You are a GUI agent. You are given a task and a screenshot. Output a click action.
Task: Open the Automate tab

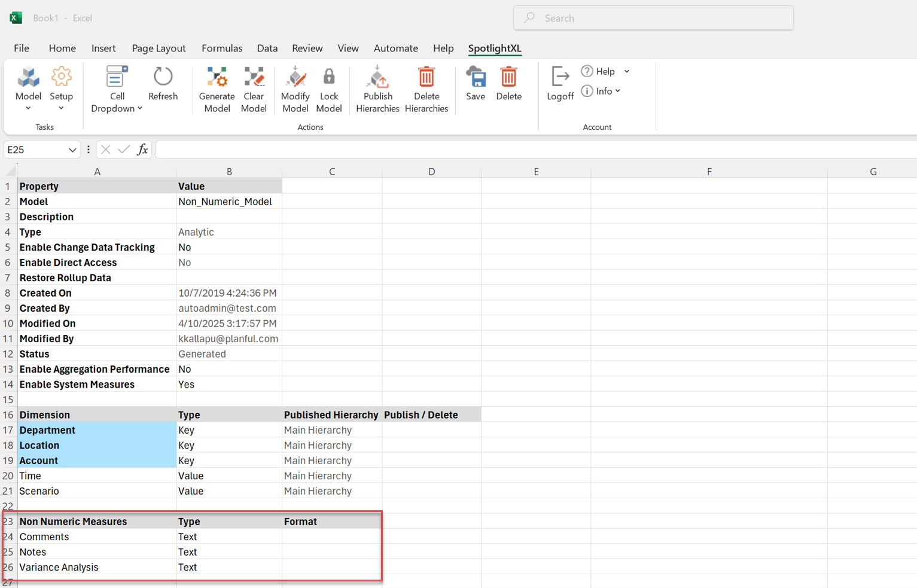tap(396, 48)
